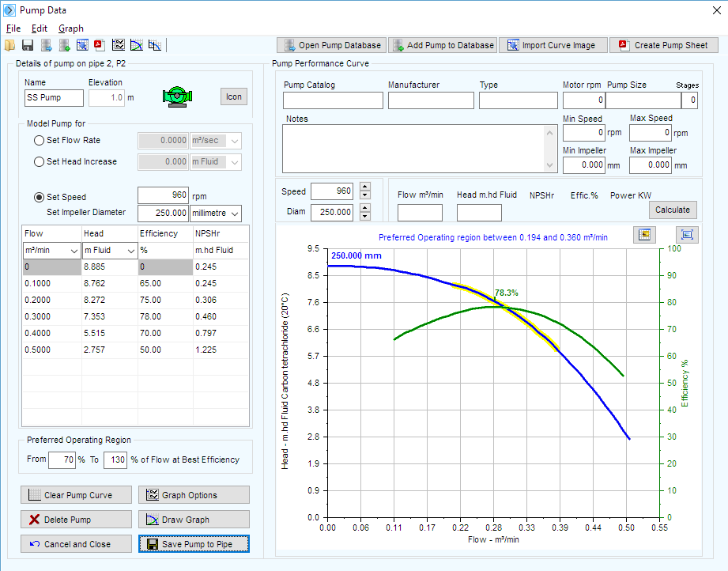Click the Max Impeller mm field
Image resolution: width=728 pixels, height=571 pixels.
point(650,165)
